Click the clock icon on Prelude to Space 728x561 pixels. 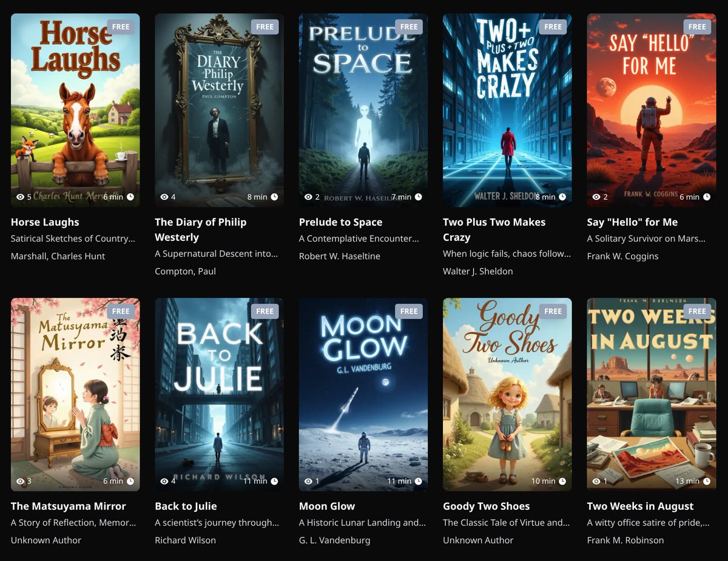(x=419, y=197)
